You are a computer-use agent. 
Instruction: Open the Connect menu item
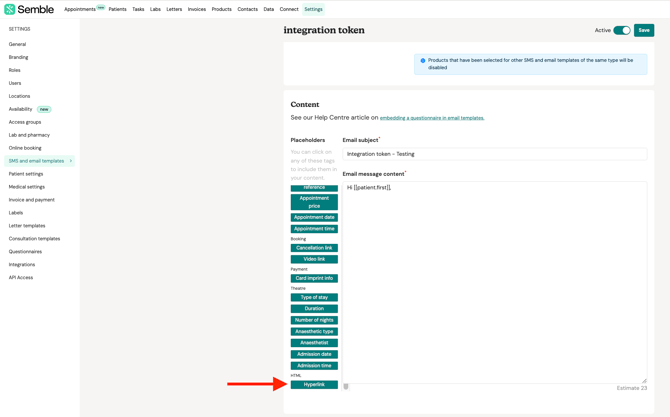pyautogui.click(x=289, y=9)
